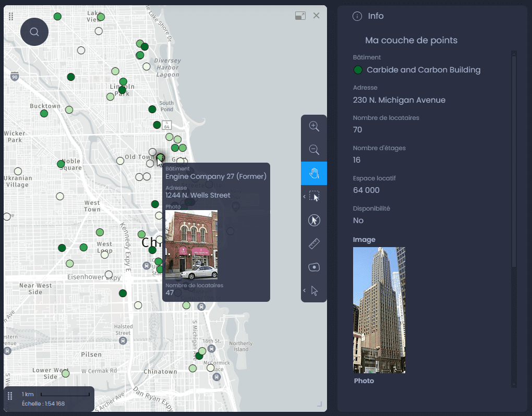
Task: Click the tenant count value 70
Action: pos(357,130)
